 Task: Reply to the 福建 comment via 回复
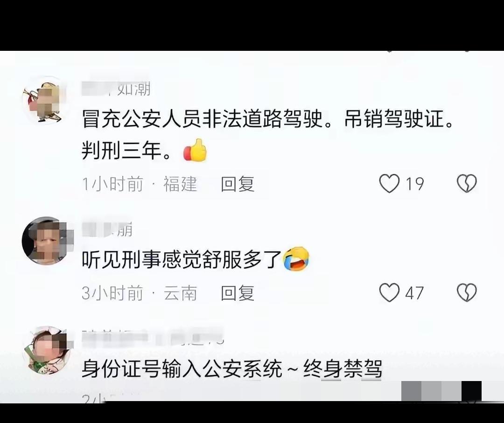(x=238, y=184)
